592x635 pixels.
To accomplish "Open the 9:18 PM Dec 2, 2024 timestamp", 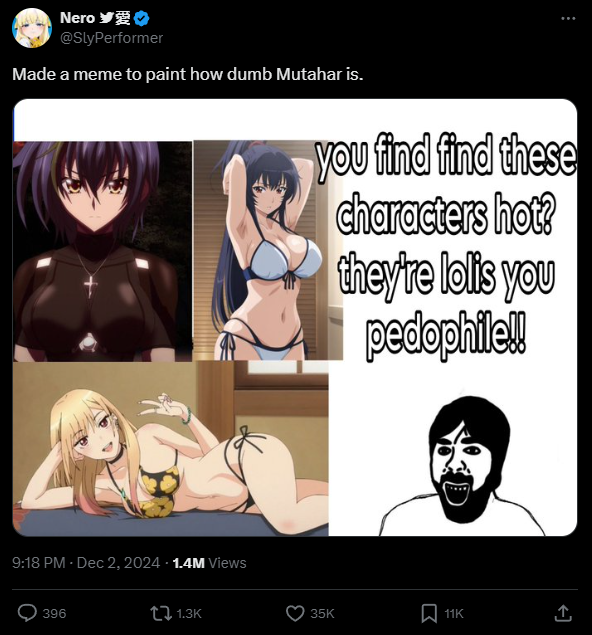I will (x=86, y=563).
